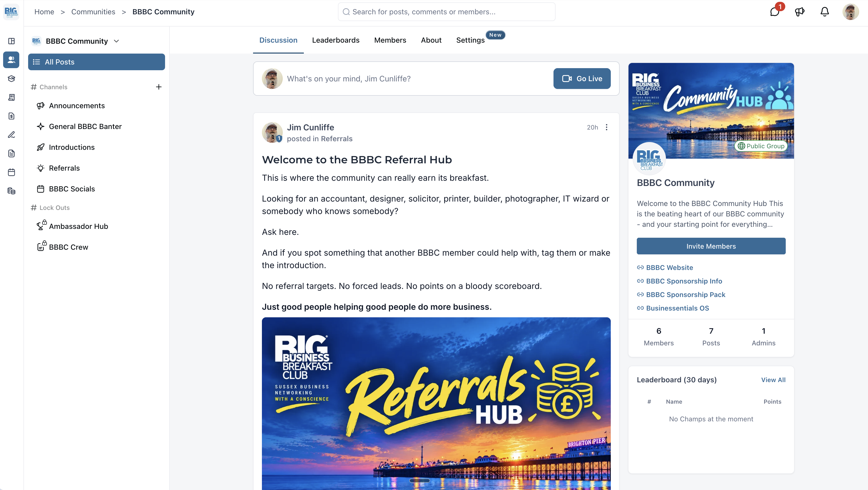Open the notifications bell icon

(x=825, y=12)
